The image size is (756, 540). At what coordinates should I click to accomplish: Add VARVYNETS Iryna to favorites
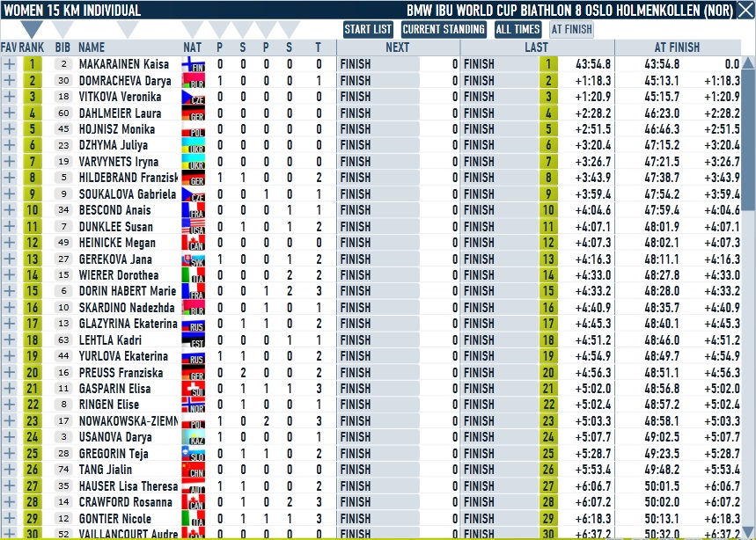pyautogui.click(x=10, y=161)
